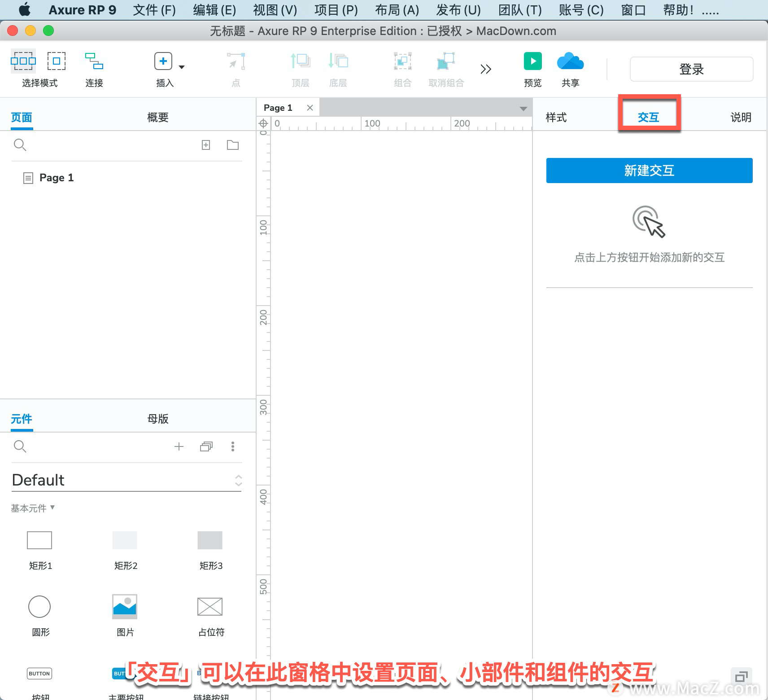
Task: Switch to the 页面 pages tab
Action: click(x=22, y=118)
